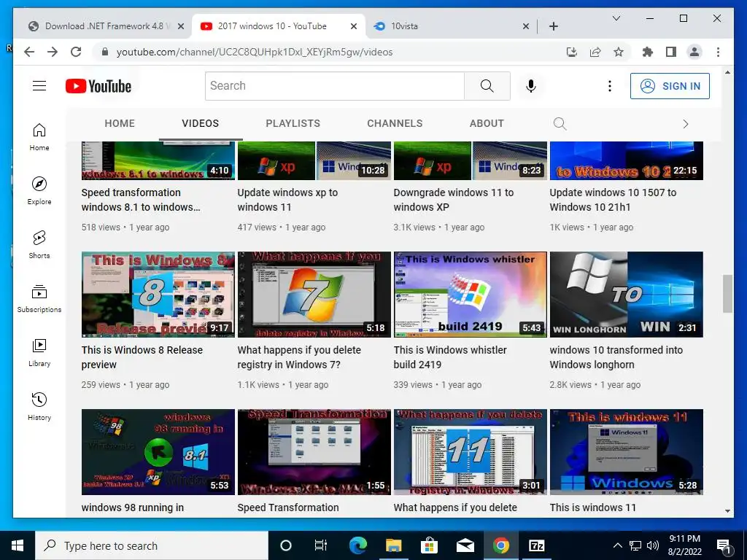The image size is (747, 560).
Task: Click the YouTube logo
Action: 98,86
